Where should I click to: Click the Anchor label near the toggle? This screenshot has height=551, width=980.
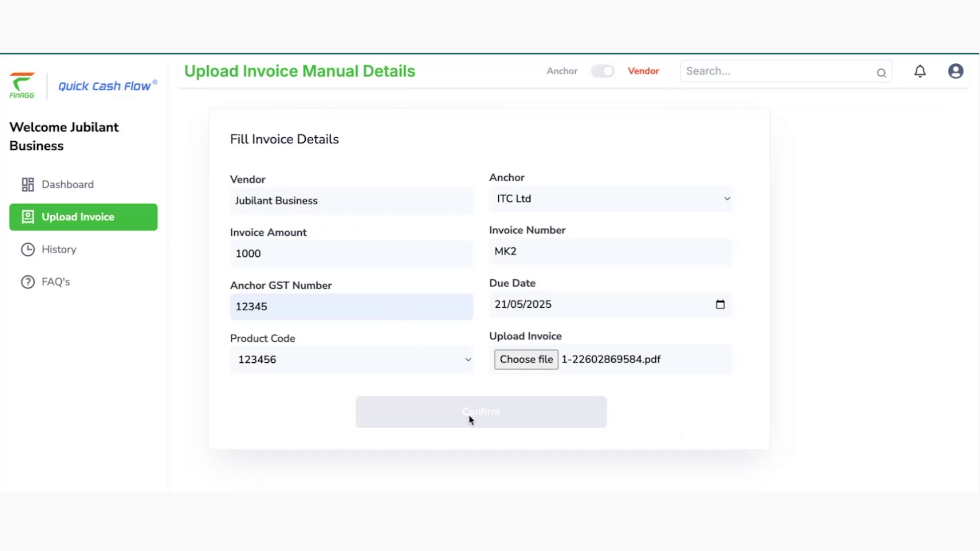click(561, 71)
